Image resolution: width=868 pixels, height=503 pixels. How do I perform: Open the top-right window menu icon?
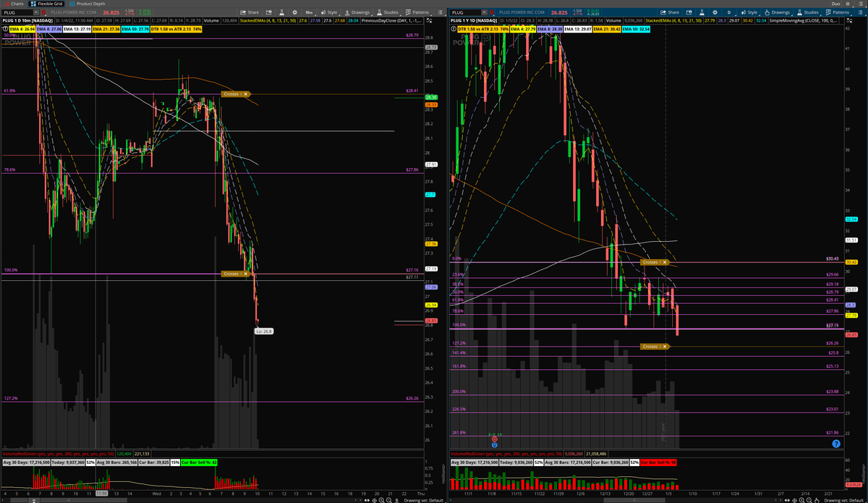point(861,4)
